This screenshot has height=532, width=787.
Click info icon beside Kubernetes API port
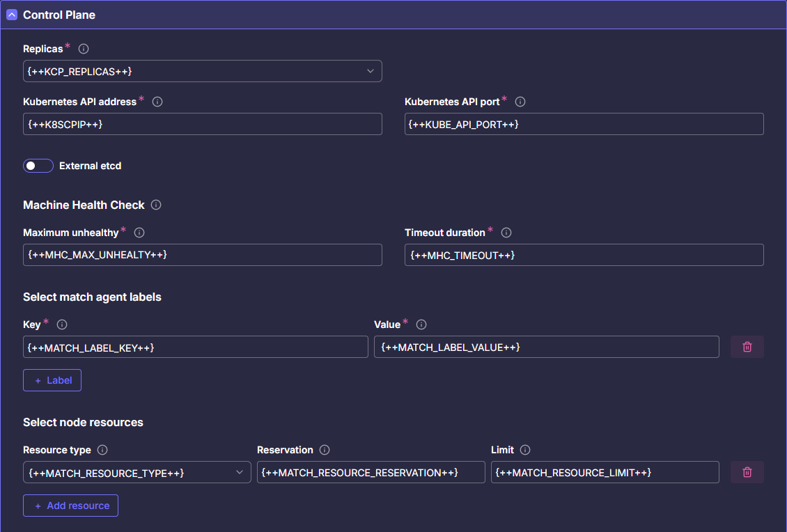pyautogui.click(x=520, y=102)
